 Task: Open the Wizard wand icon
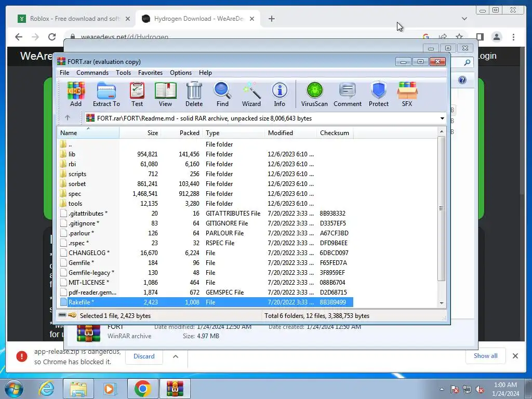251,95
